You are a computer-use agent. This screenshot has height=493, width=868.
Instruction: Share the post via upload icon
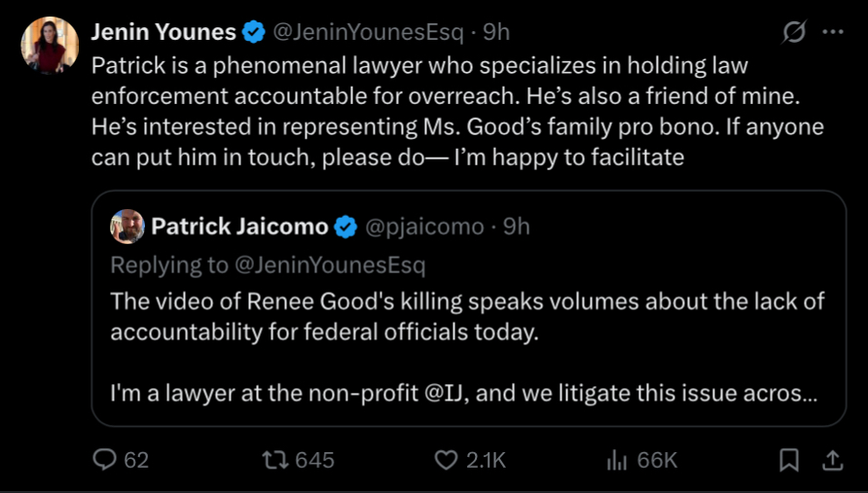(834, 459)
